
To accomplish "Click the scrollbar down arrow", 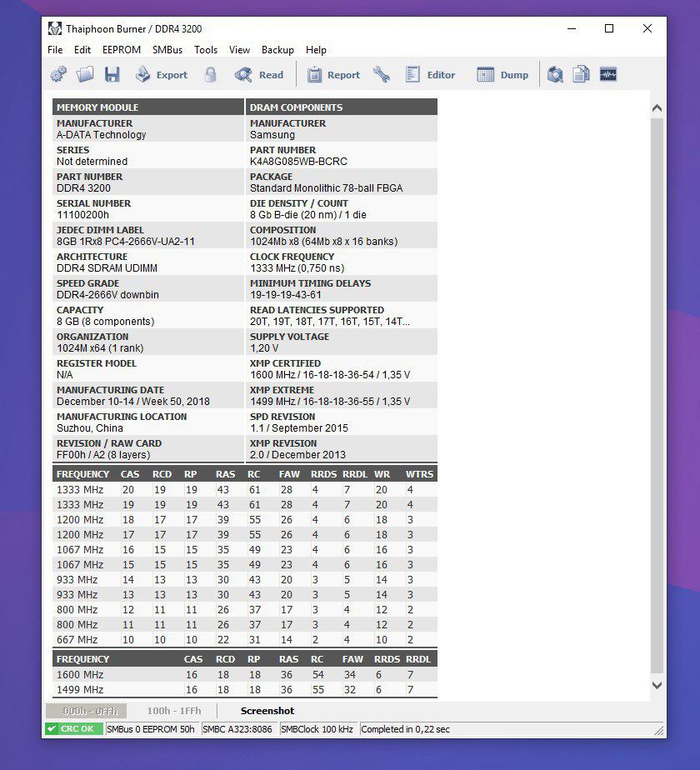I will (657, 685).
